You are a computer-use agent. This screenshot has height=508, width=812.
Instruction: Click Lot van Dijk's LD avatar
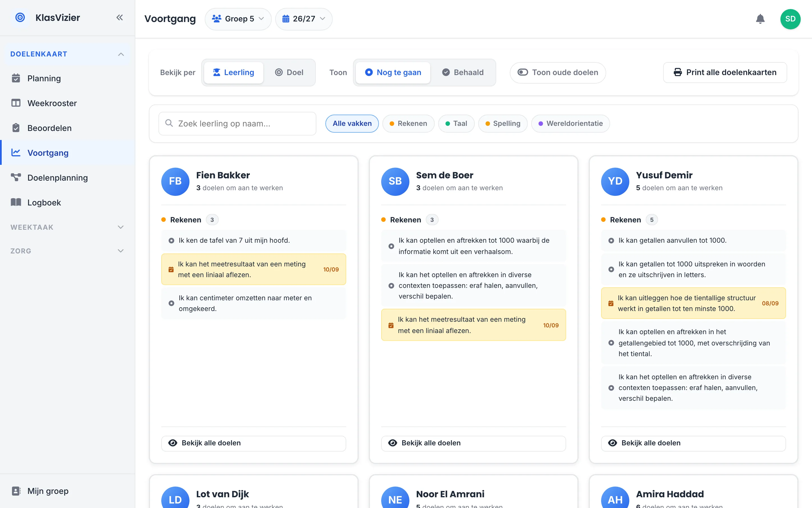pos(175,498)
